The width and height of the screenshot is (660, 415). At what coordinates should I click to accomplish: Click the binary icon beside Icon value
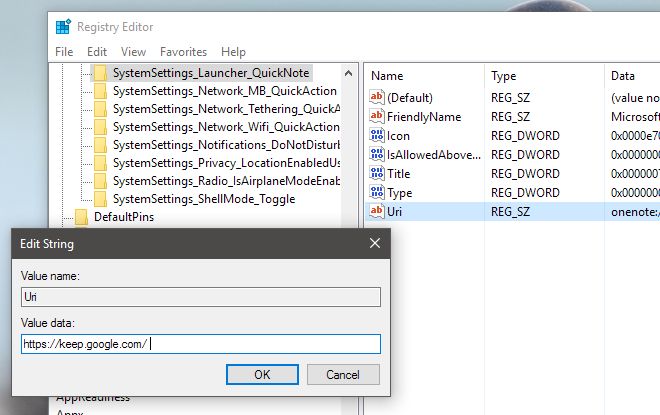coord(377,136)
